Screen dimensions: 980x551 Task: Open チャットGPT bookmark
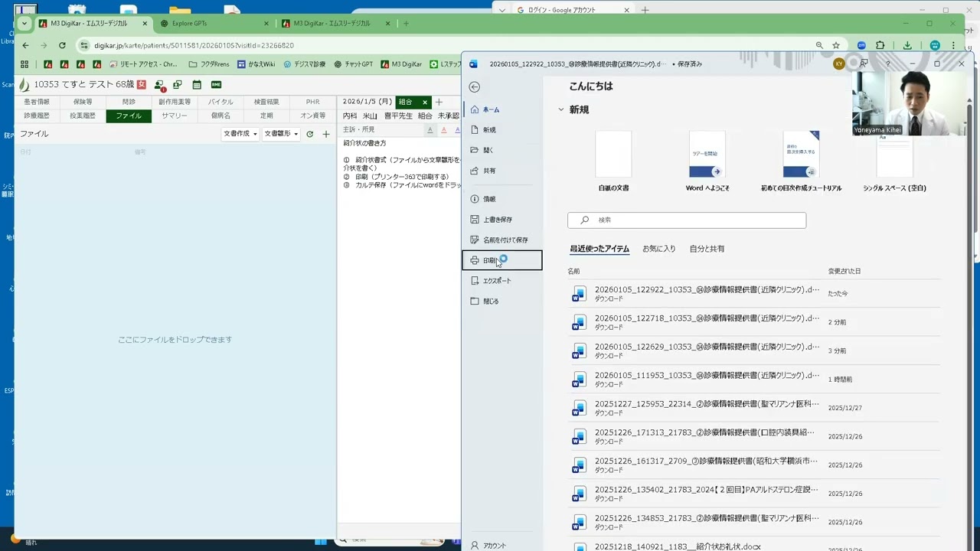[x=354, y=64]
